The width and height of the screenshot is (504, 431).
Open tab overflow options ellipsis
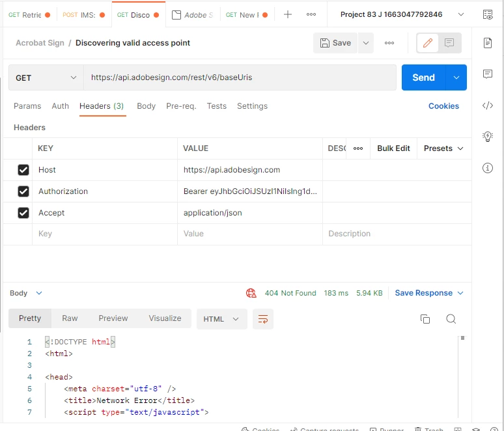[311, 14]
